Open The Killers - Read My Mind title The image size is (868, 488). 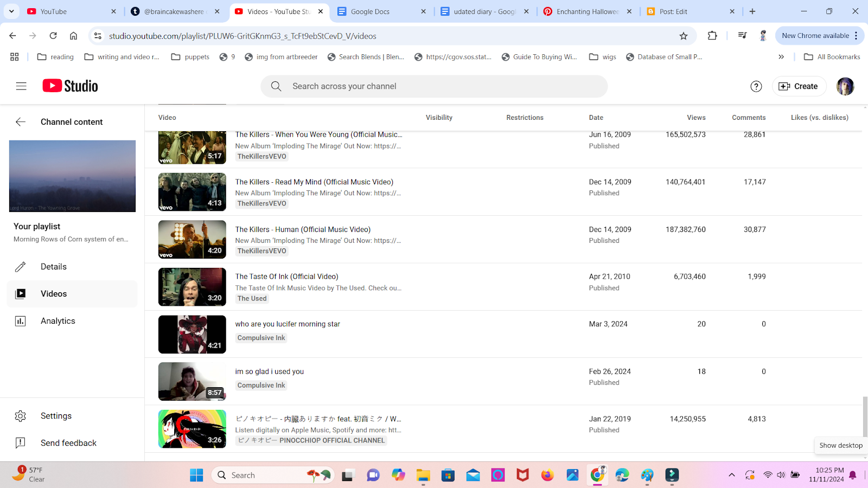[314, 182]
